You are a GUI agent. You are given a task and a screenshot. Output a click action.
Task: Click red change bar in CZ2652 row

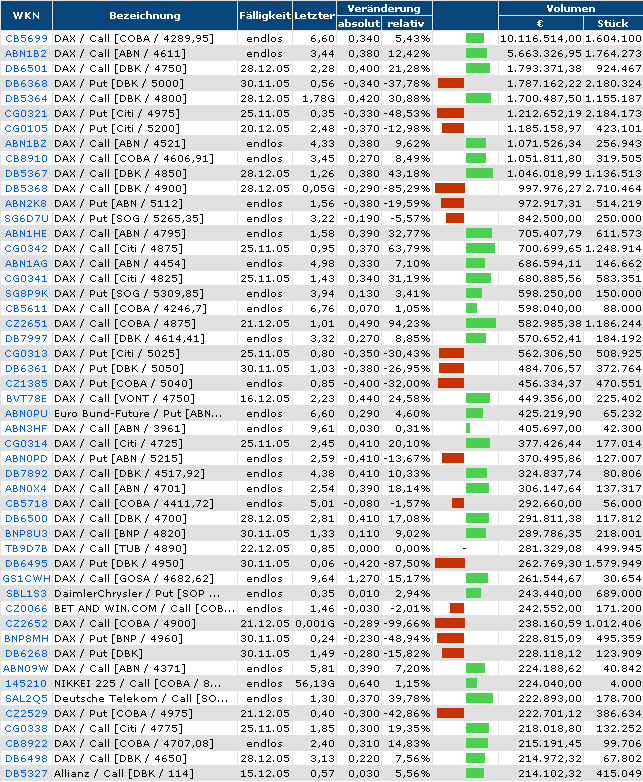pyautogui.click(x=450, y=623)
